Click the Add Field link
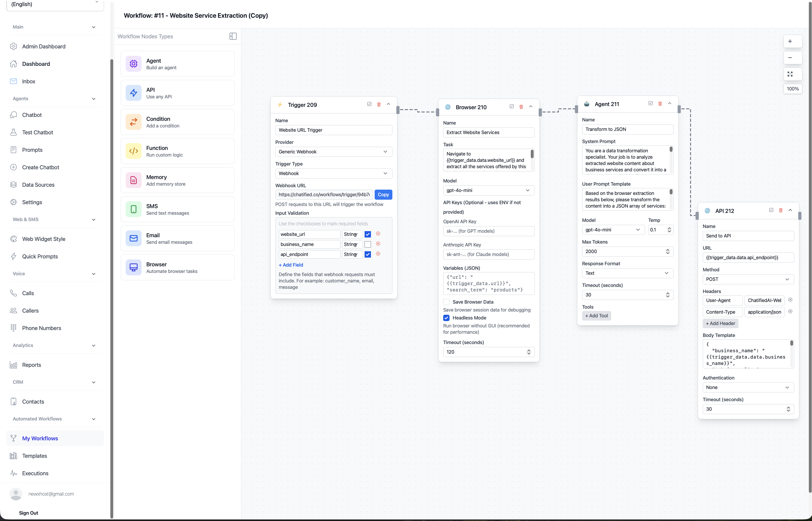 pyautogui.click(x=291, y=265)
